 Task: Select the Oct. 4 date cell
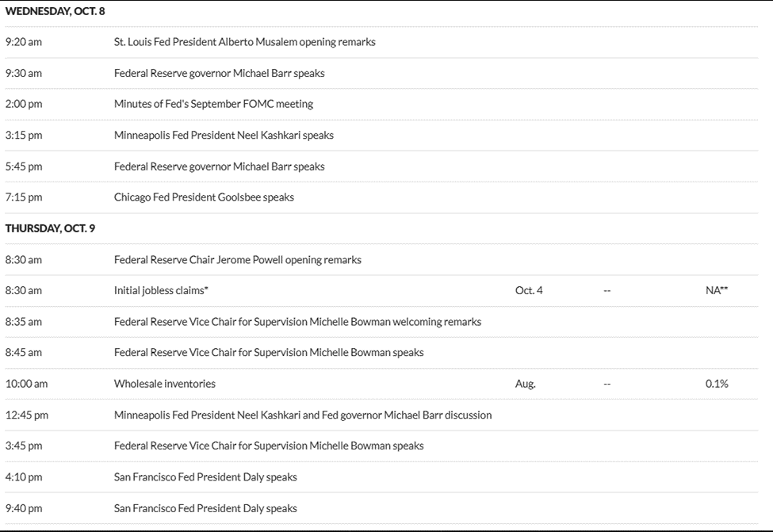[528, 290]
